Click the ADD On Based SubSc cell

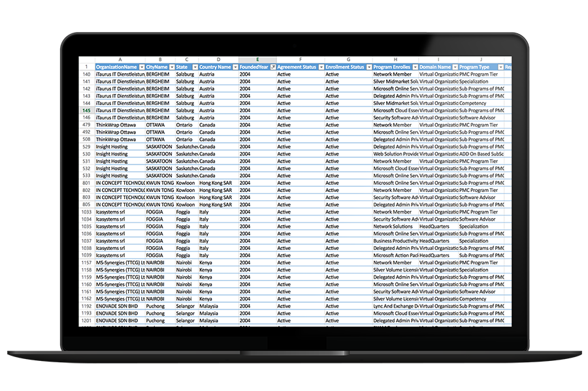pyautogui.click(x=481, y=154)
